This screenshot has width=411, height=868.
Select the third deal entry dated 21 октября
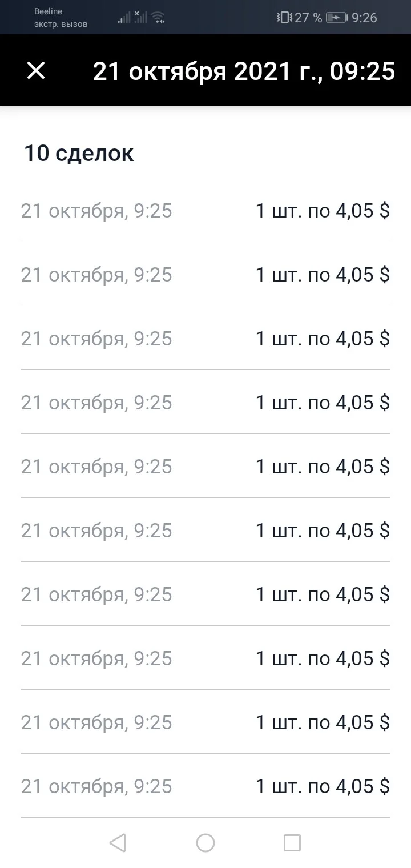(x=205, y=339)
